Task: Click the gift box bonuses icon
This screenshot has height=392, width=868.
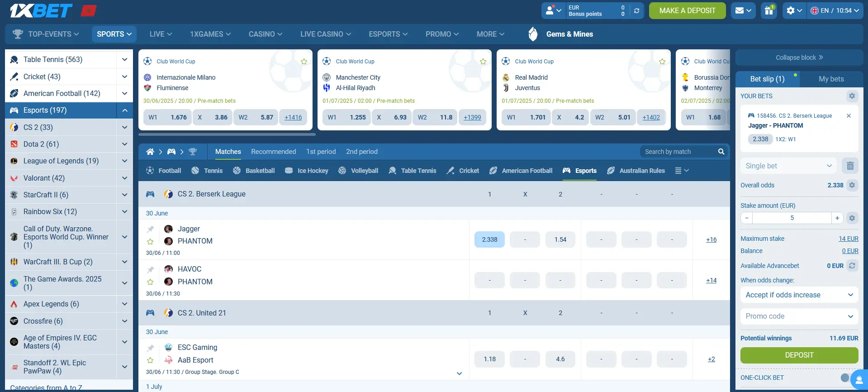Action: coord(768,10)
